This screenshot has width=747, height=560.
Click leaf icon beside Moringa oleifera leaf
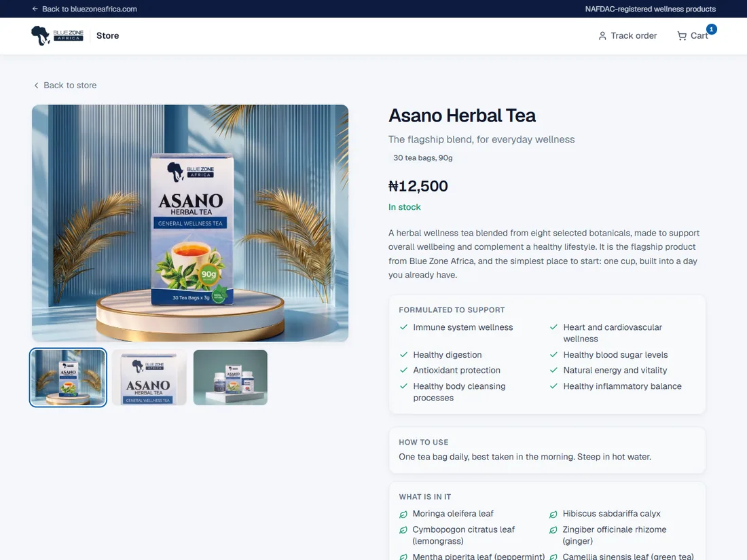[403, 515]
